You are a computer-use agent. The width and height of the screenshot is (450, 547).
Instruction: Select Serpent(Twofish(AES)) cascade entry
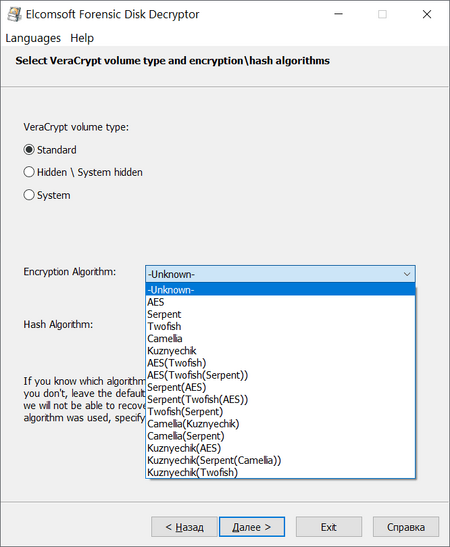coord(280,399)
